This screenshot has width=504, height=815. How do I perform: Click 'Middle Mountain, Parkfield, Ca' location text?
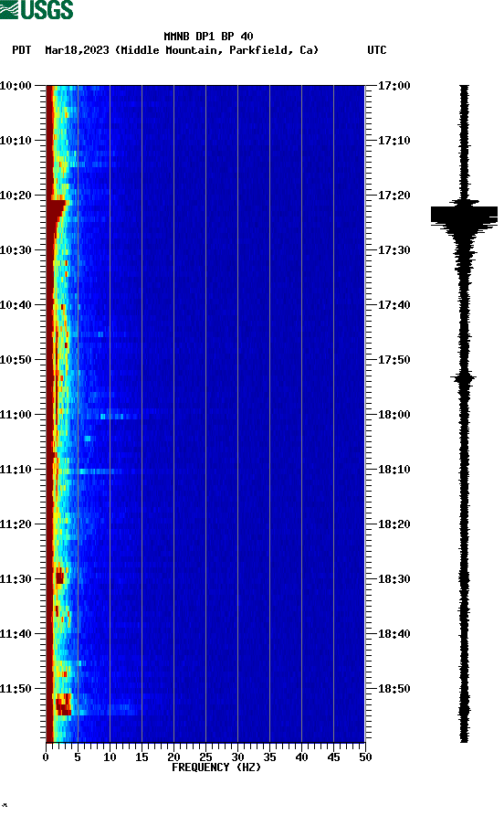[x=217, y=50]
